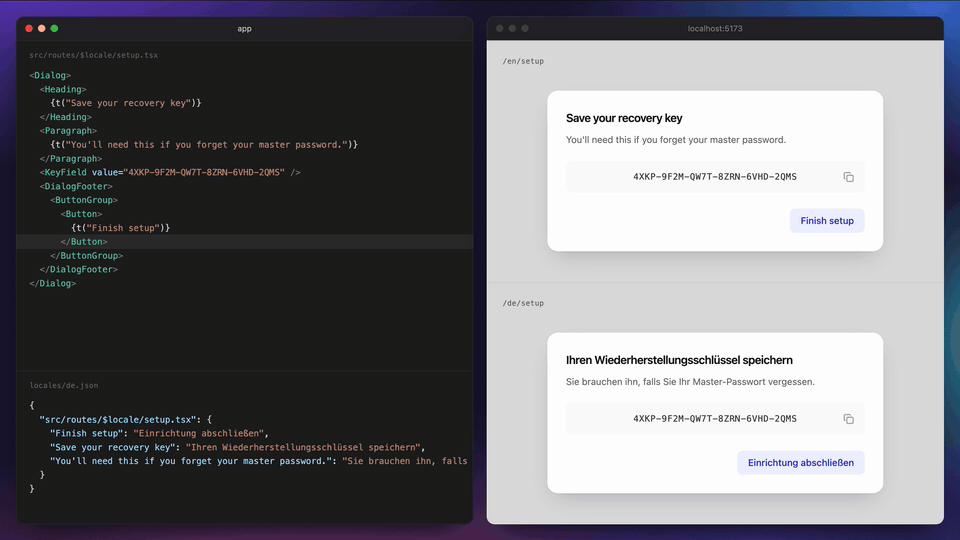Click the closing </Dialog> tag line
This screenshot has height=540, width=960.
tap(53, 283)
